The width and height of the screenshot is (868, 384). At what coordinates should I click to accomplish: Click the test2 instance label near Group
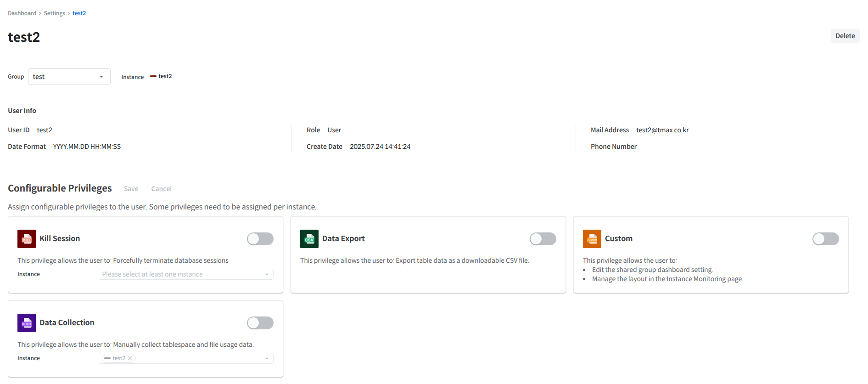(x=165, y=76)
